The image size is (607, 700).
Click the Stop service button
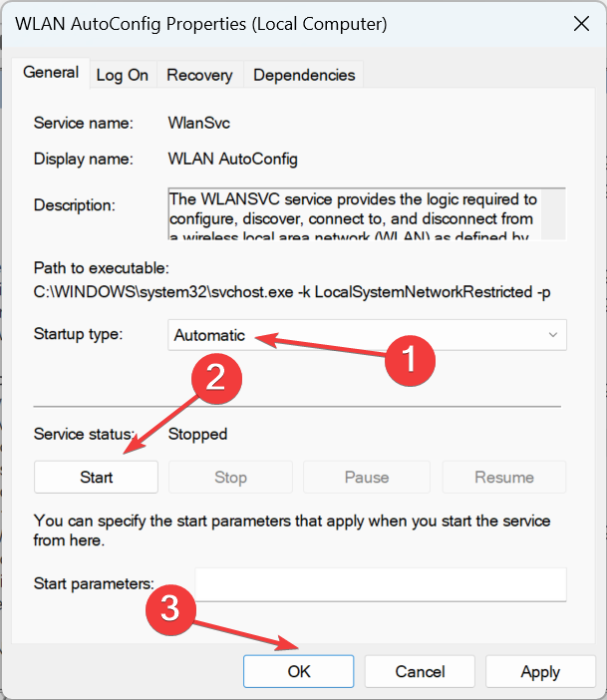230,477
